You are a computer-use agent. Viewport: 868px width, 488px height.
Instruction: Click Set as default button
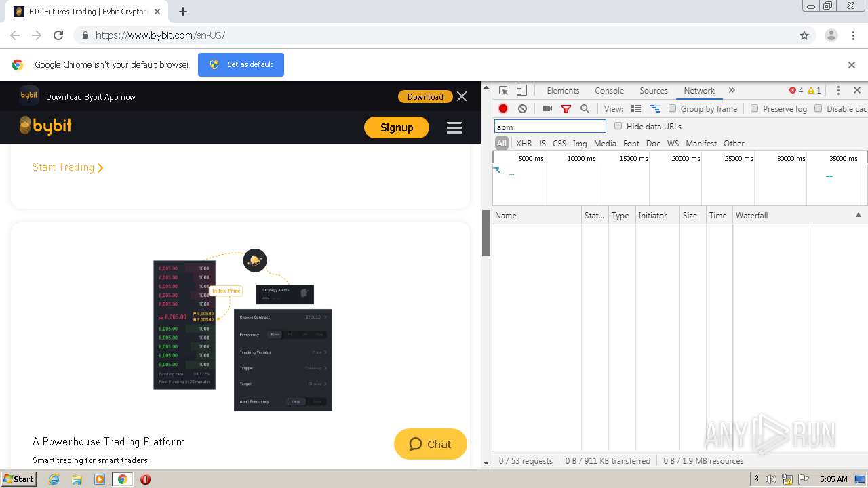(x=241, y=64)
